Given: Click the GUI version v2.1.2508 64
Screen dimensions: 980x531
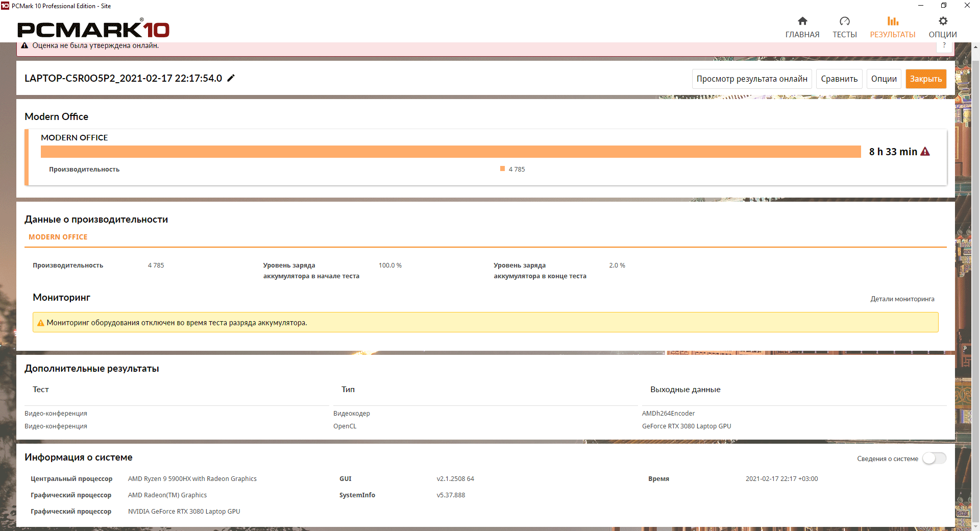Looking at the screenshot, I should click(455, 479).
